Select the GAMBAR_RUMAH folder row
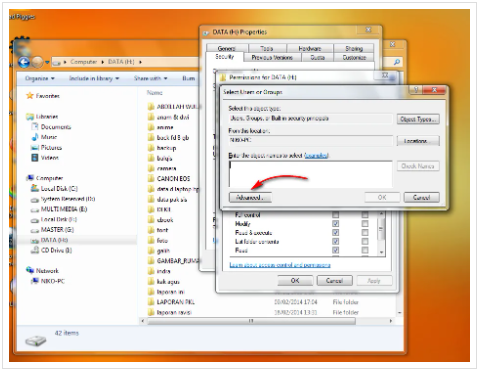 tap(173, 261)
